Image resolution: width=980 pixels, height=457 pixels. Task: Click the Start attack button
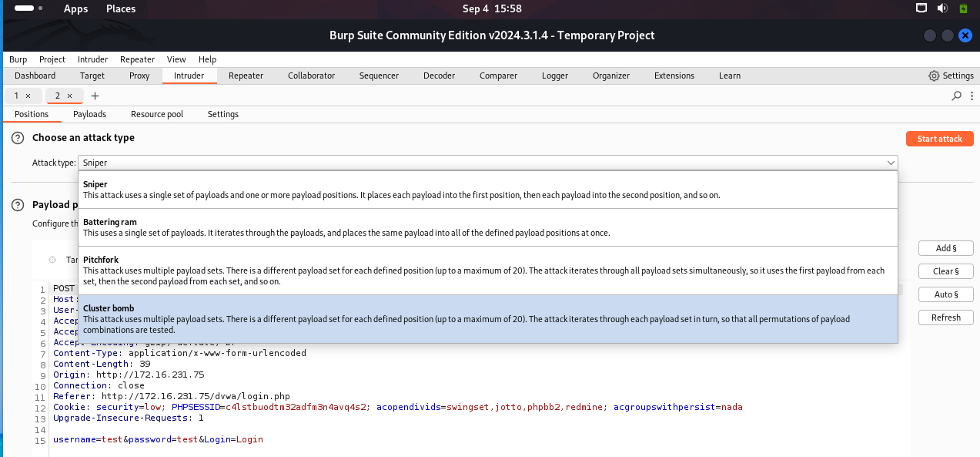[940, 139]
